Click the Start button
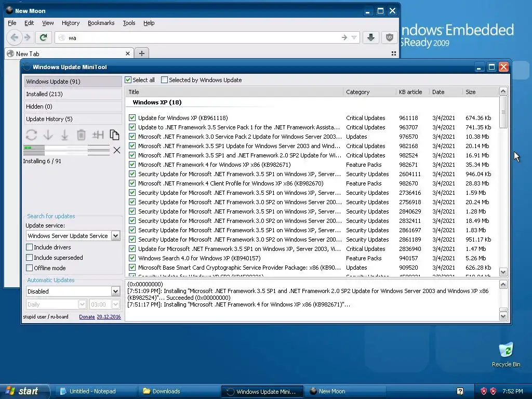The height and width of the screenshot is (399, 532). (x=24, y=391)
